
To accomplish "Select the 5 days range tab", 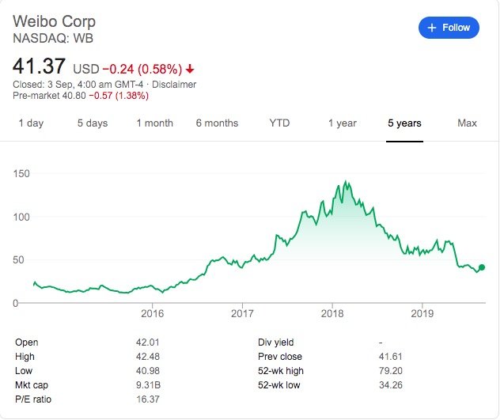I will [x=93, y=123].
